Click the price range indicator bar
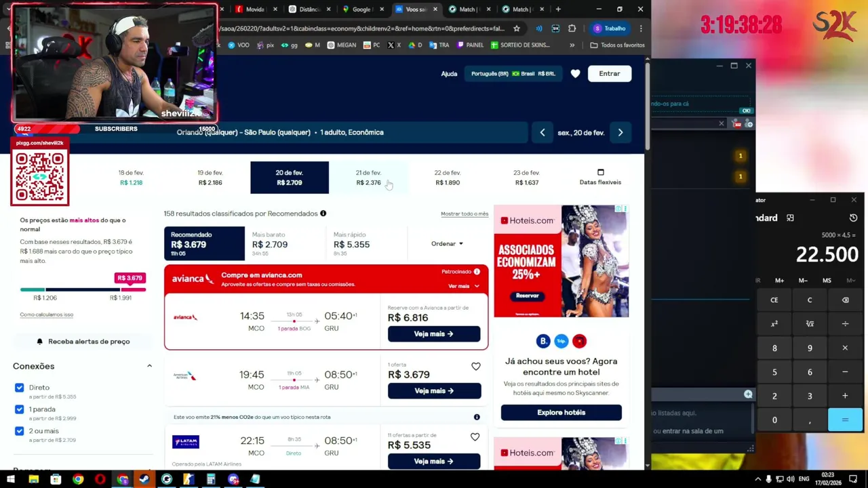 pyautogui.click(x=83, y=289)
